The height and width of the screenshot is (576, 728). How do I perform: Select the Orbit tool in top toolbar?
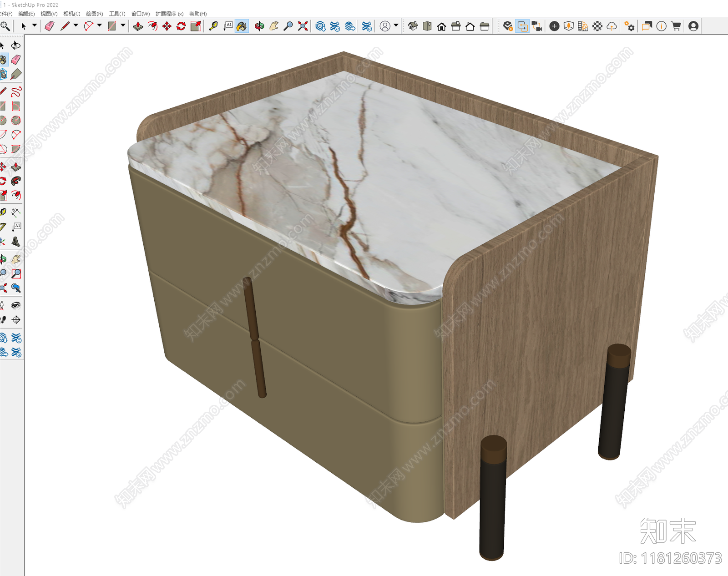tap(259, 26)
